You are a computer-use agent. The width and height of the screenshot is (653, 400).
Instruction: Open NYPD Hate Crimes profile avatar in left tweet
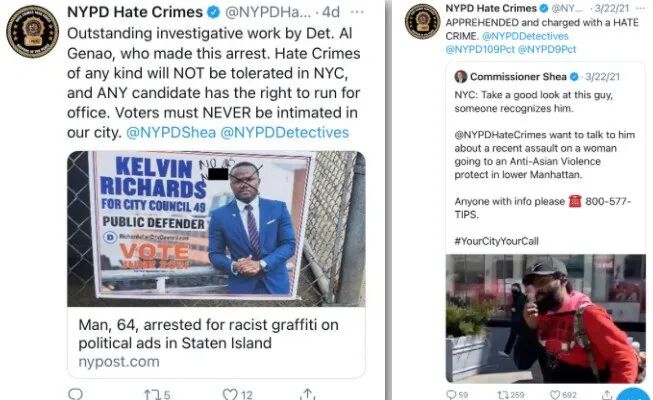pos(32,32)
